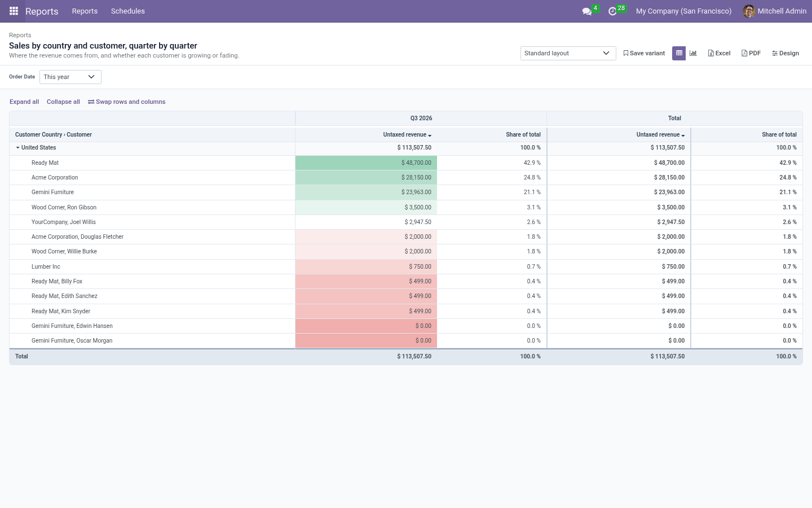Export report as PDF
Viewport: 812px width, 508px height.
(751, 53)
